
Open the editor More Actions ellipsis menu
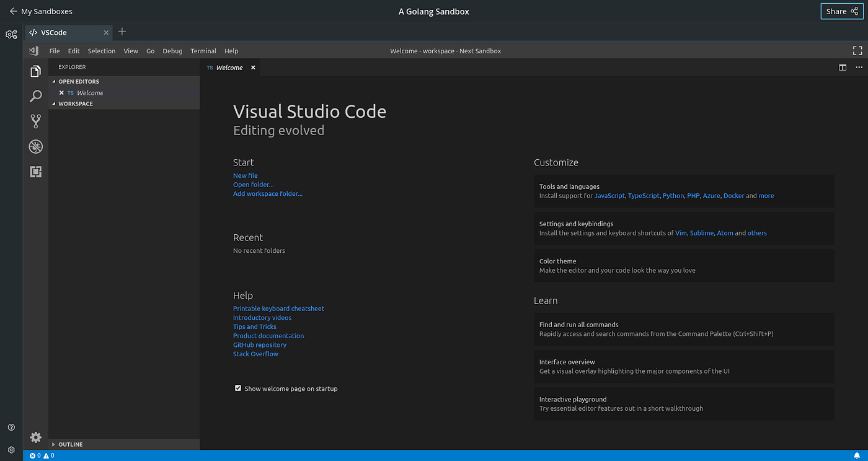point(859,67)
